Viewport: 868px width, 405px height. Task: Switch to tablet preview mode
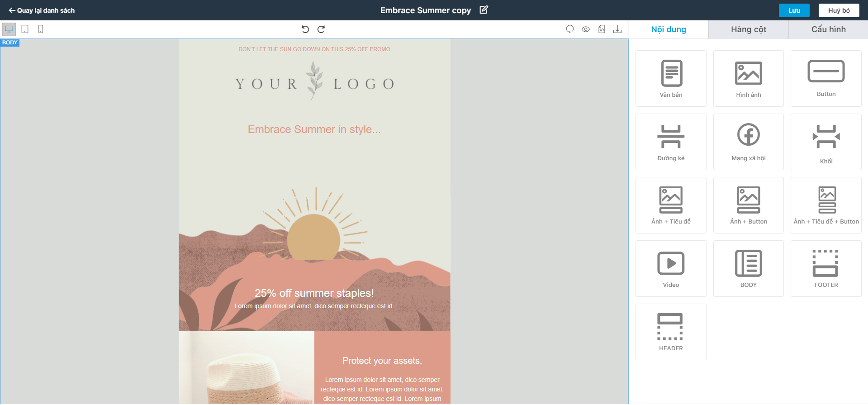tap(25, 29)
